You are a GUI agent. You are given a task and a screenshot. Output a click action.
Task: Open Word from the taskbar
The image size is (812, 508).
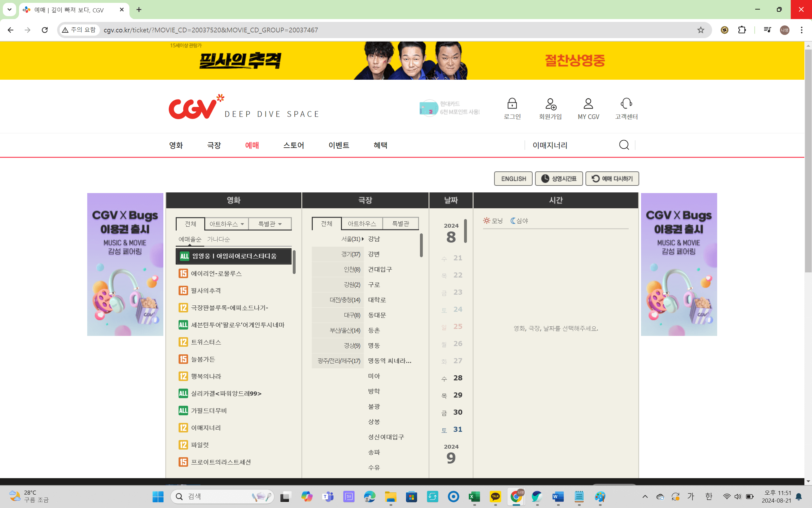558,497
